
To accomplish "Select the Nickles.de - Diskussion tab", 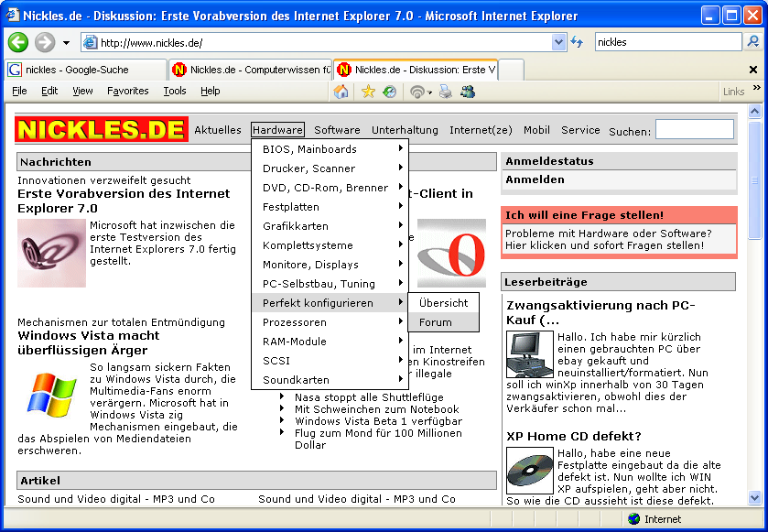I will point(416,70).
